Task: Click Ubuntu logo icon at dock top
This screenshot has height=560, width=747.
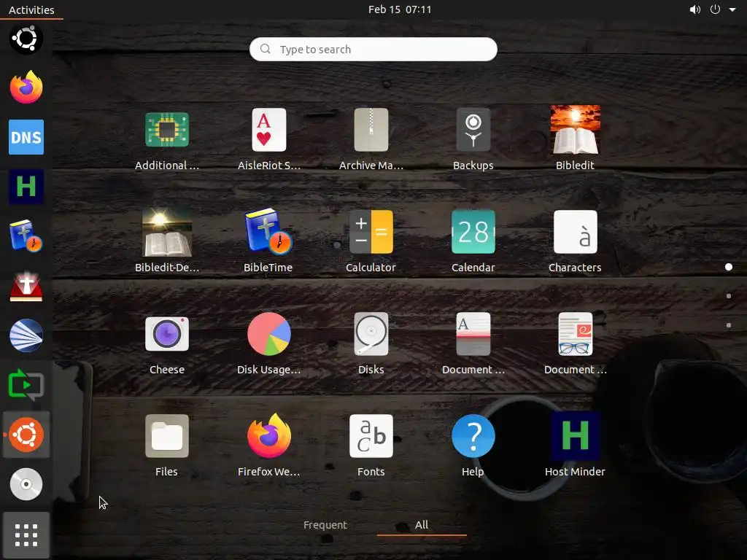Action: pos(26,39)
